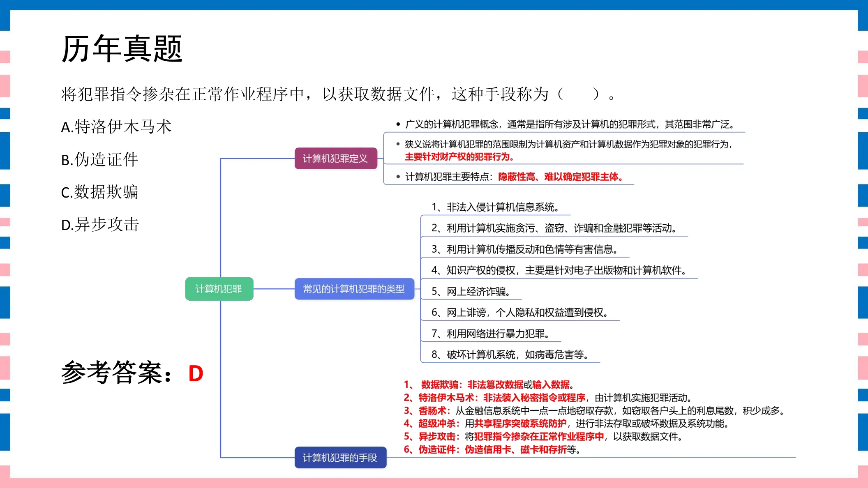Viewport: 868px width, 488px height.
Task: Click item 6、网上诽谤
Action: click(x=520, y=312)
